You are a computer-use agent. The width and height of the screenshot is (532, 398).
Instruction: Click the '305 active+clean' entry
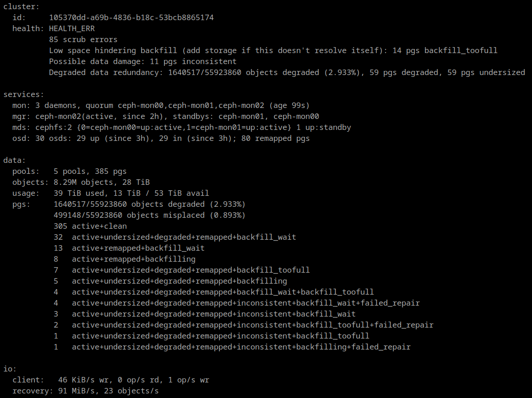coord(90,226)
